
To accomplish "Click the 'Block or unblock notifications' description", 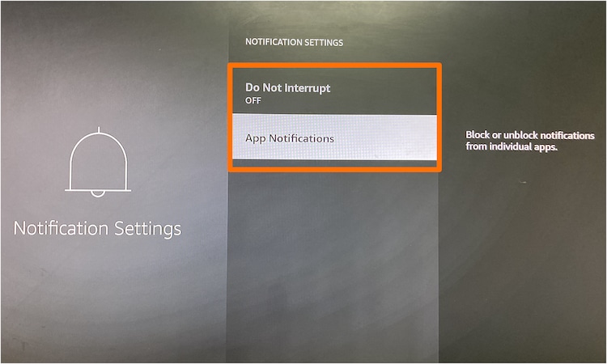I will pos(530,141).
